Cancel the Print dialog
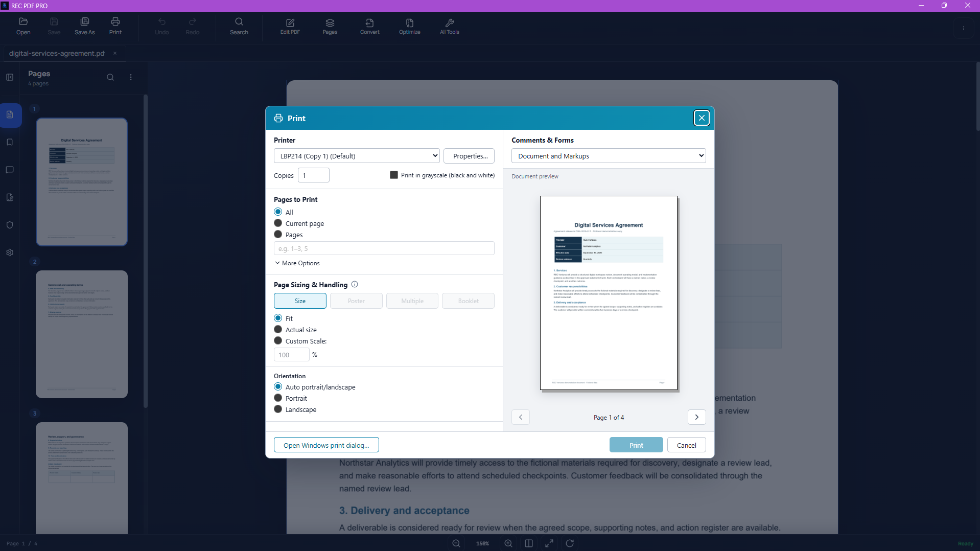Viewport: 980px width, 551px height. tap(686, 445)
